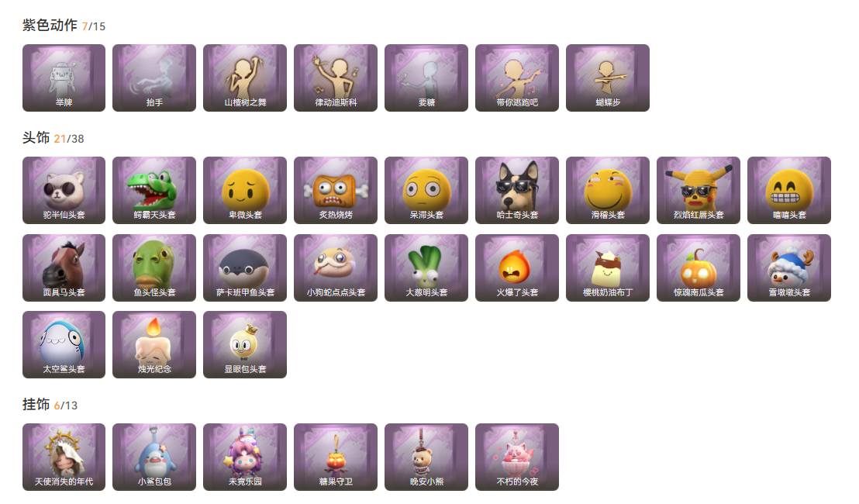Pick the 面具马头套 horse mask
This screenshot has height=504, width=859.
(x=64, y=268)
